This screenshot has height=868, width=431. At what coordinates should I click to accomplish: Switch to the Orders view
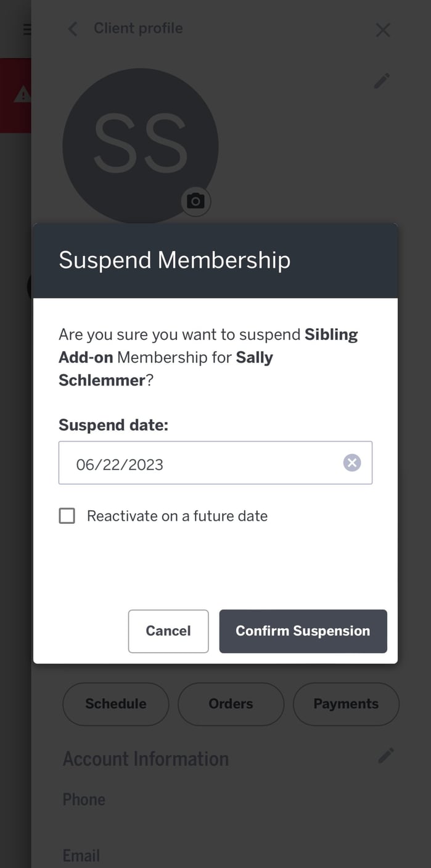231,704
